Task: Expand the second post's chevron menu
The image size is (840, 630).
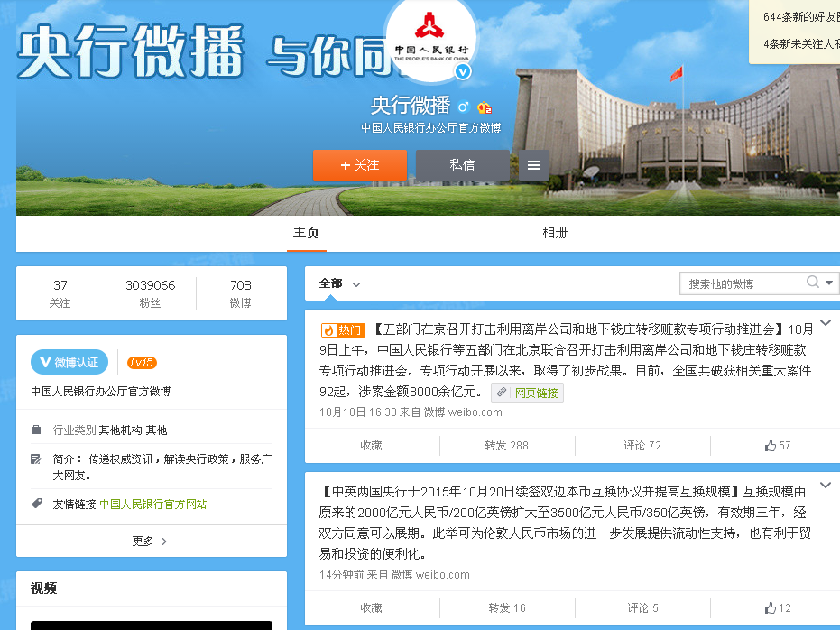Action: tap(826, 486)
